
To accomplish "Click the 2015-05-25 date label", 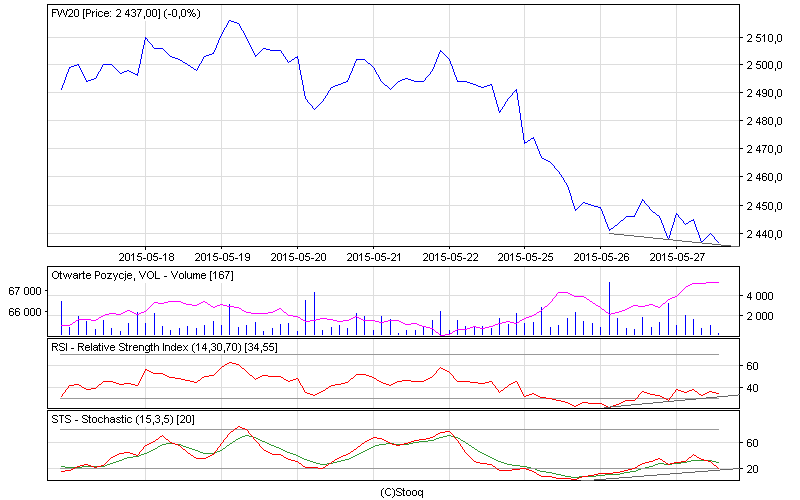I will tap(525, 256).
